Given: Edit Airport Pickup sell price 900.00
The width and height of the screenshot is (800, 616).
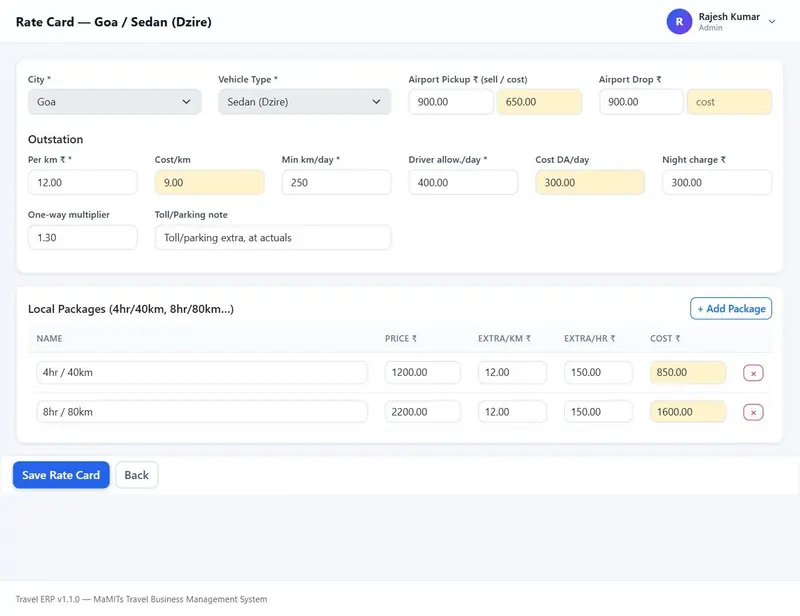Looking at the screenshot, I should point(451,102).
